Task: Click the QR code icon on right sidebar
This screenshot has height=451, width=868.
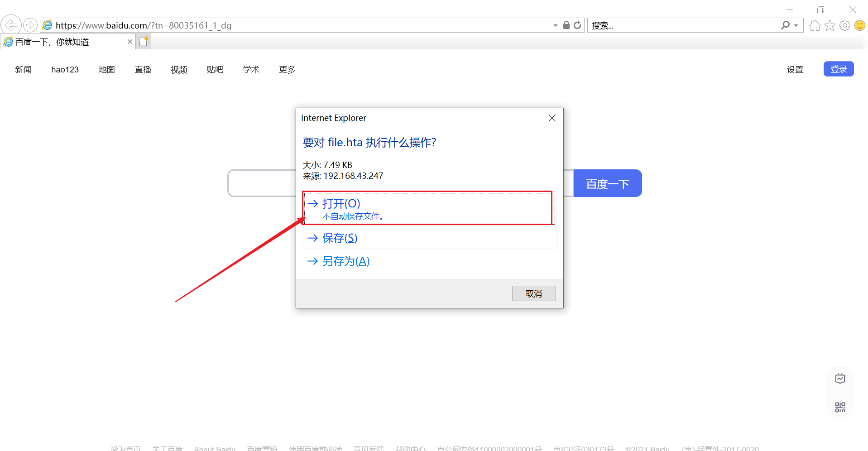Action: 840,407
